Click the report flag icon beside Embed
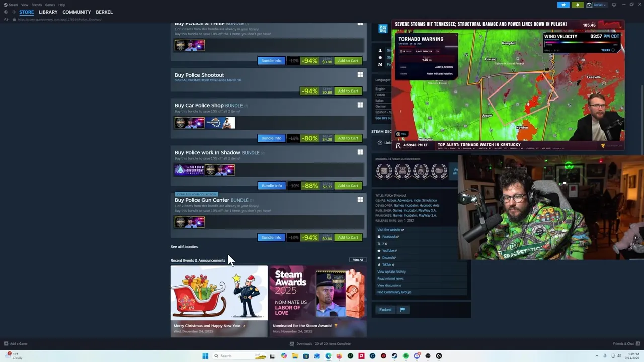The height and width of the screenshot is (362, 644). [x=402, y=310]
